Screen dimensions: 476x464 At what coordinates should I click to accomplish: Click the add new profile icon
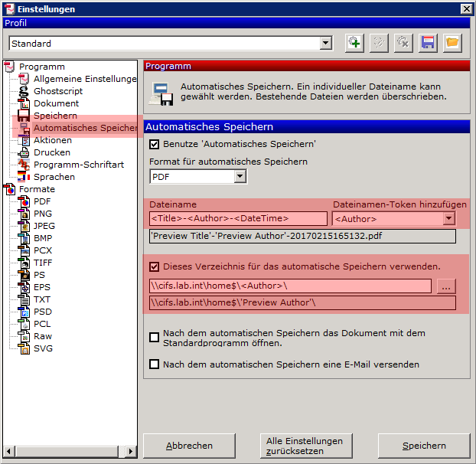[354, 44]
